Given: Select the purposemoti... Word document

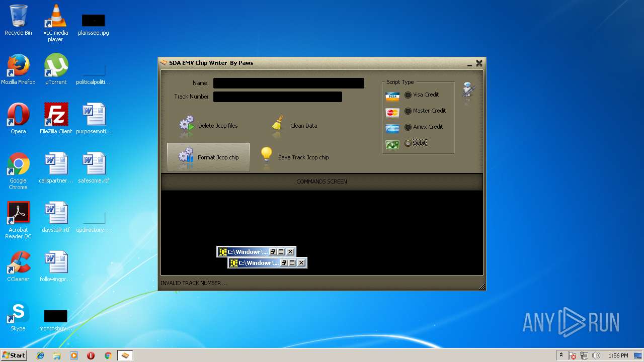Looking at the screenshot, I should point(94,119).
